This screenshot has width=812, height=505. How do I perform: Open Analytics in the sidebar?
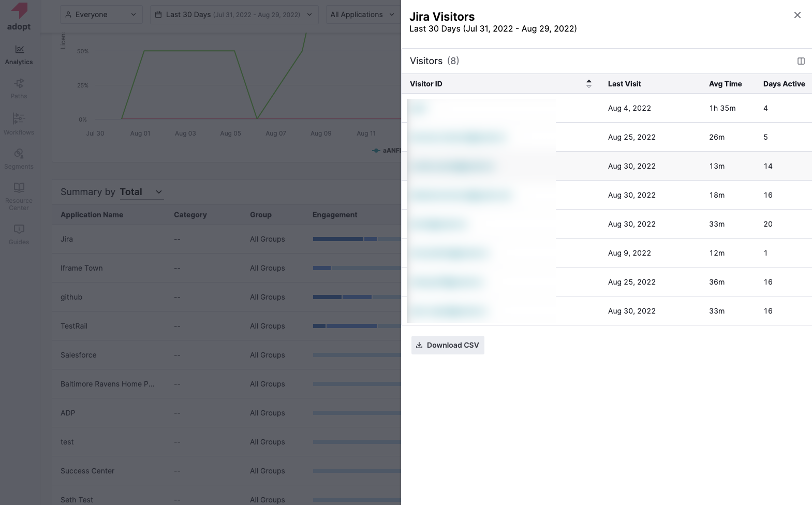pos(19,55)
